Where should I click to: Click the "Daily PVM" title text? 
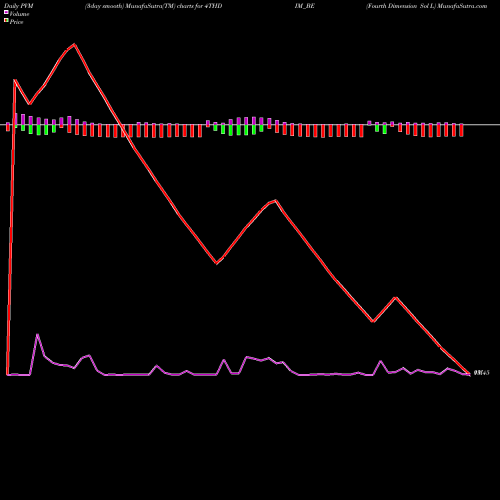19,6
